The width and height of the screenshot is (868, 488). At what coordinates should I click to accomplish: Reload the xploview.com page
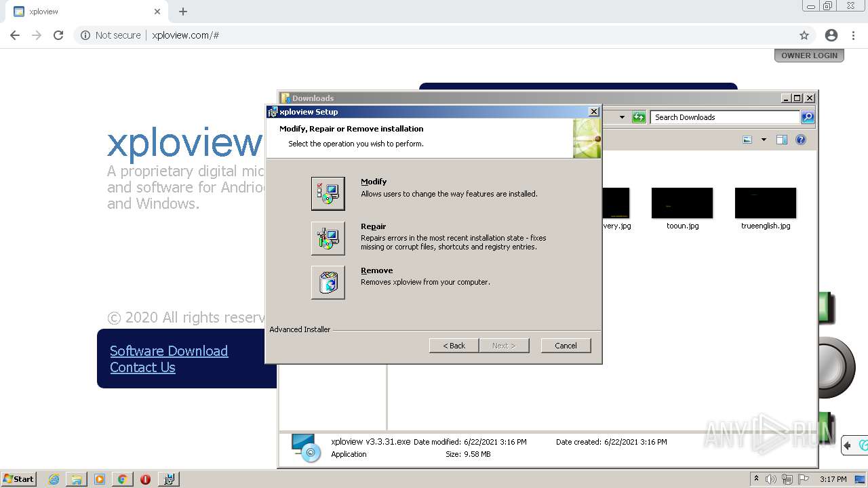58,35
